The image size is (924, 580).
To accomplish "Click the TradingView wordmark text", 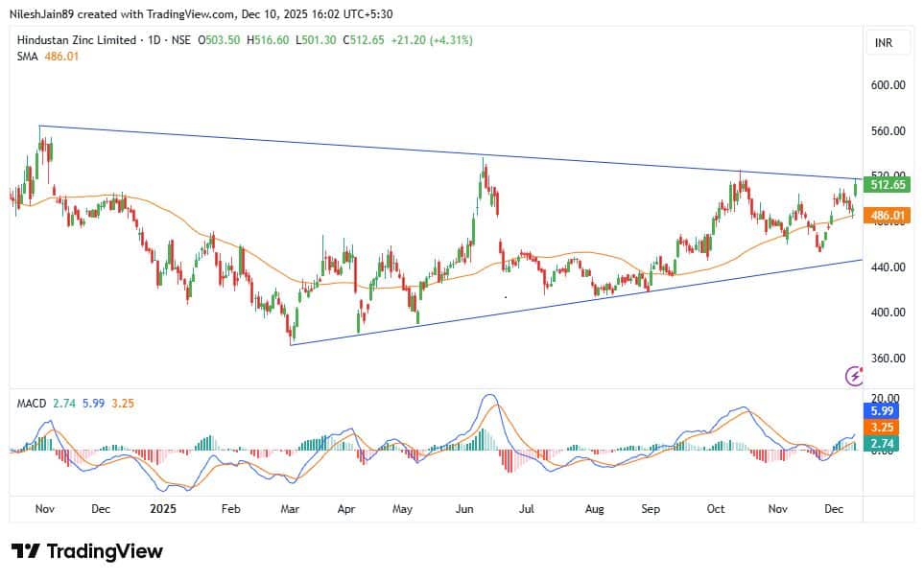I will pyautogui.click(x=104, y=551).
